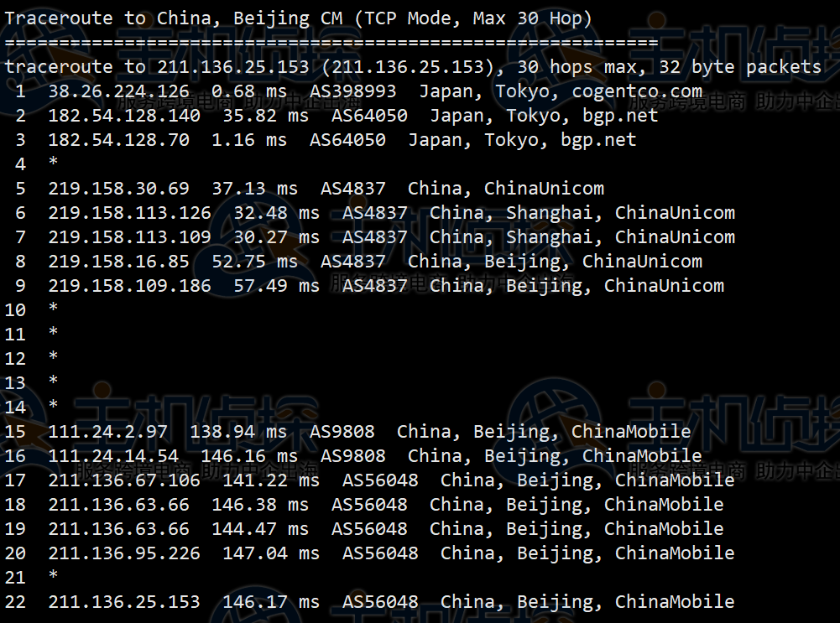Click the timeout asterisk on hop 21
Viewport: 840px width, 623px height.
(x=53, y=578)
